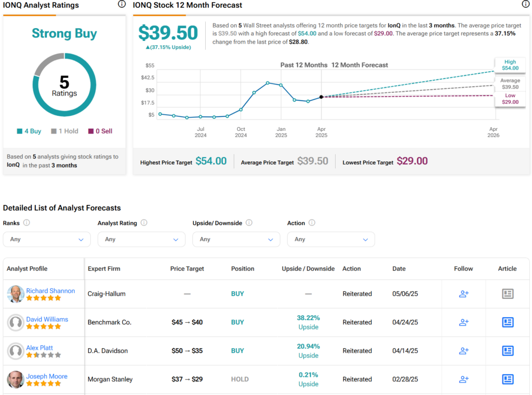Click info icon next to Upside/Downside filter

coord(249,223)
